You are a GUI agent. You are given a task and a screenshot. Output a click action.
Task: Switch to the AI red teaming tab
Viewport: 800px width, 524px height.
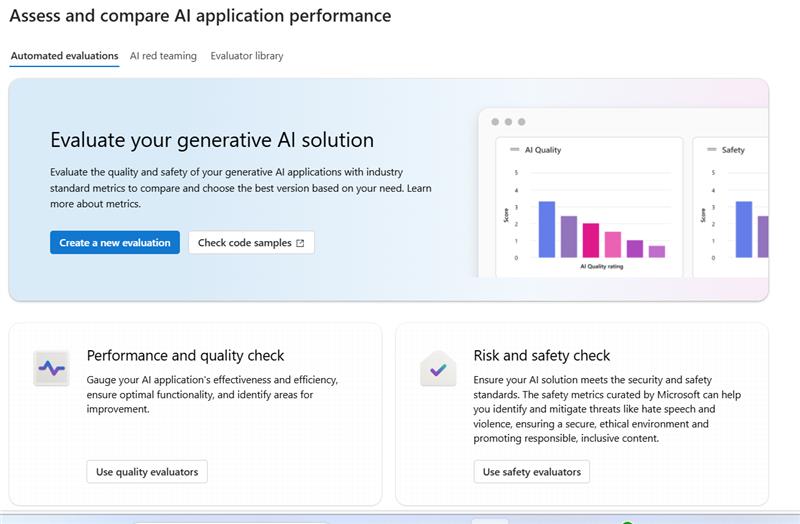pyautogui.click(x=163, y=56)
